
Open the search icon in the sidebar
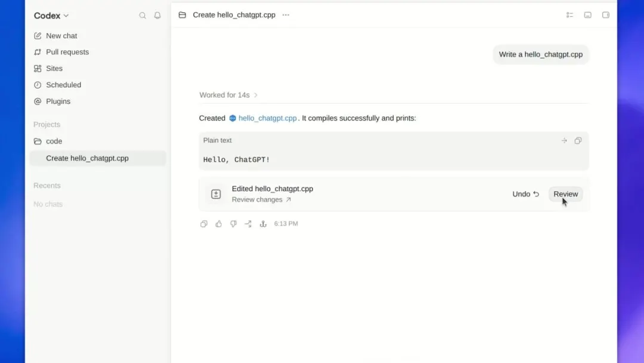(x=143, y=16)
